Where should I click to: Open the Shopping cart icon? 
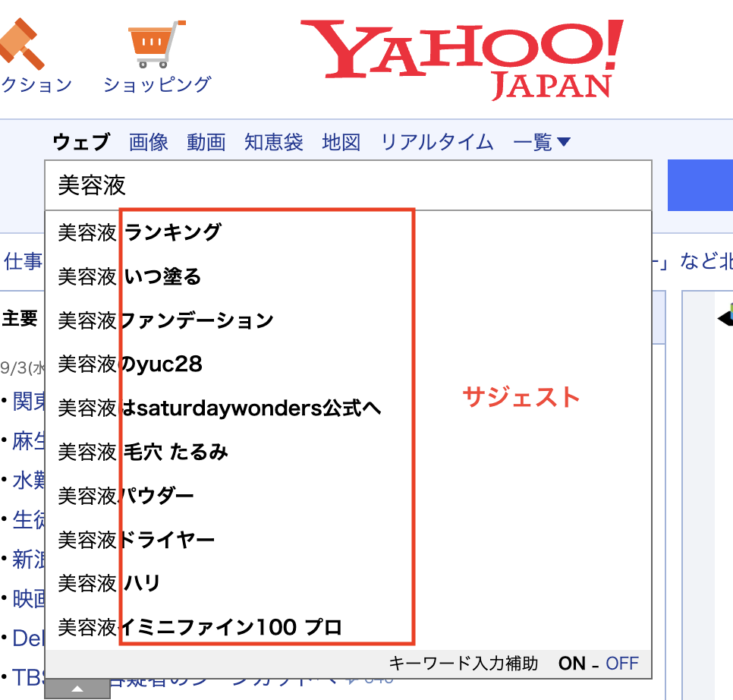(x=156, y=43)
